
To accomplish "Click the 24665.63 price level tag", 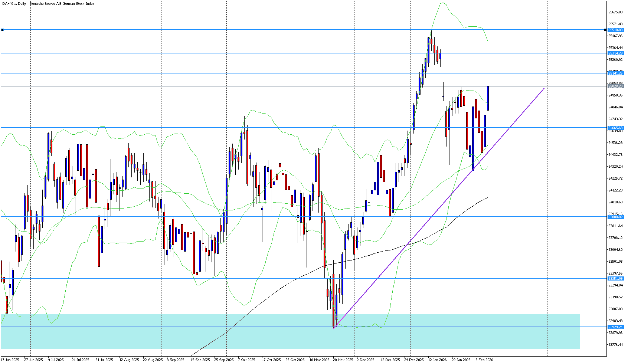I will pyautogui.click(x=615, y=128).
